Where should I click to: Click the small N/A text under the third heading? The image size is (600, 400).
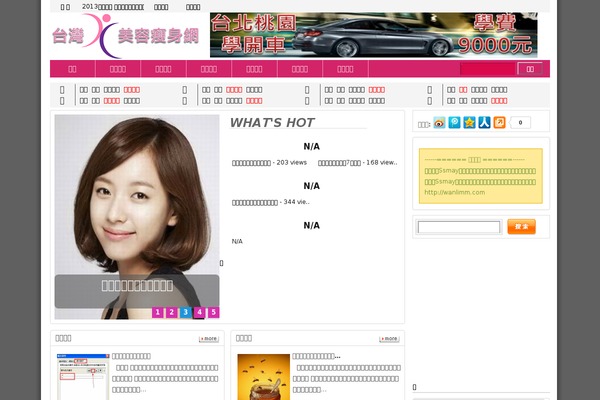pyautogui.click(x=237, y=242)
